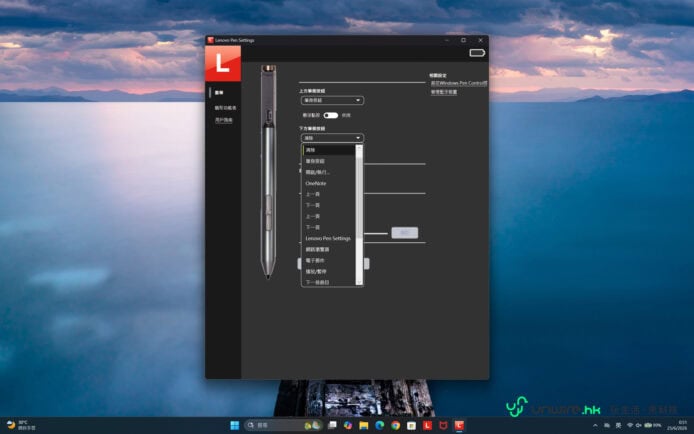Viewport: 694px width, 434px height.
Task: Open the weather widget on the taskbar
Action: (x=21, y=425)
